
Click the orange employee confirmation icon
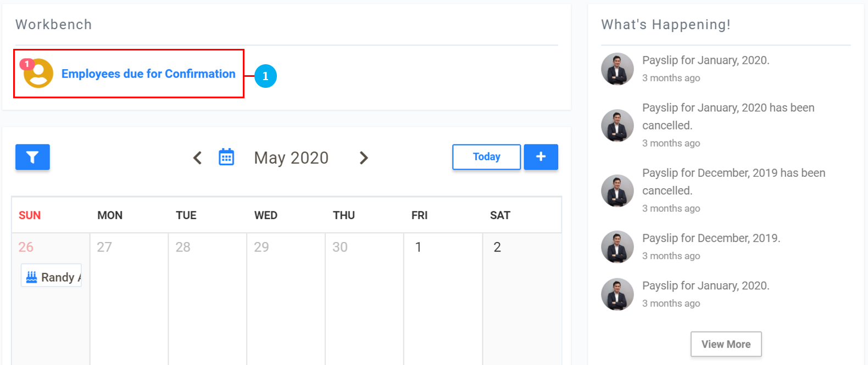[x=38, y=74]
